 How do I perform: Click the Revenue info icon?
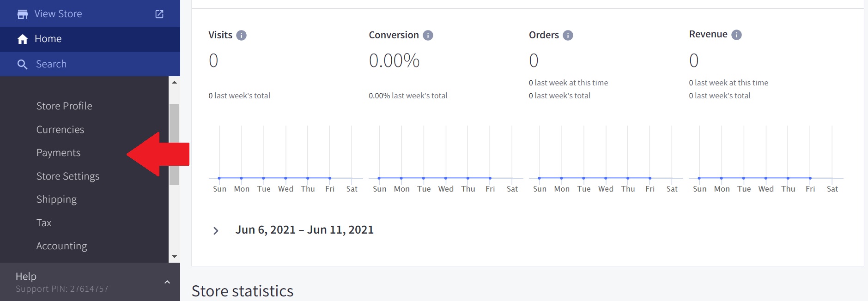(736, 35)
